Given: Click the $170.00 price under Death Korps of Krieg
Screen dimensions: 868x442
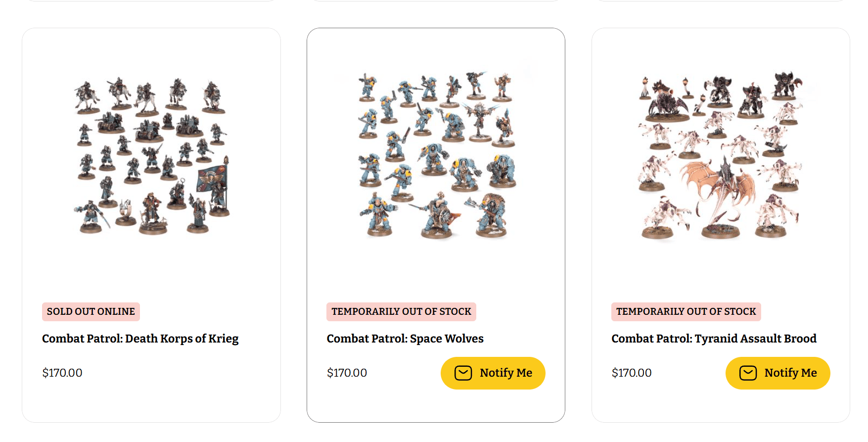Looking at the screenshot, I should (x=62, y=373).
